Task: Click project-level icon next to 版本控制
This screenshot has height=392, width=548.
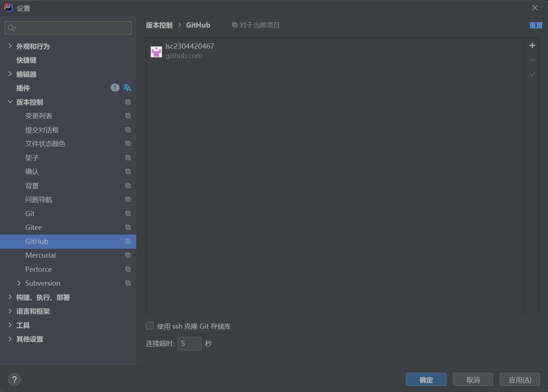Action: pos(128,102)
